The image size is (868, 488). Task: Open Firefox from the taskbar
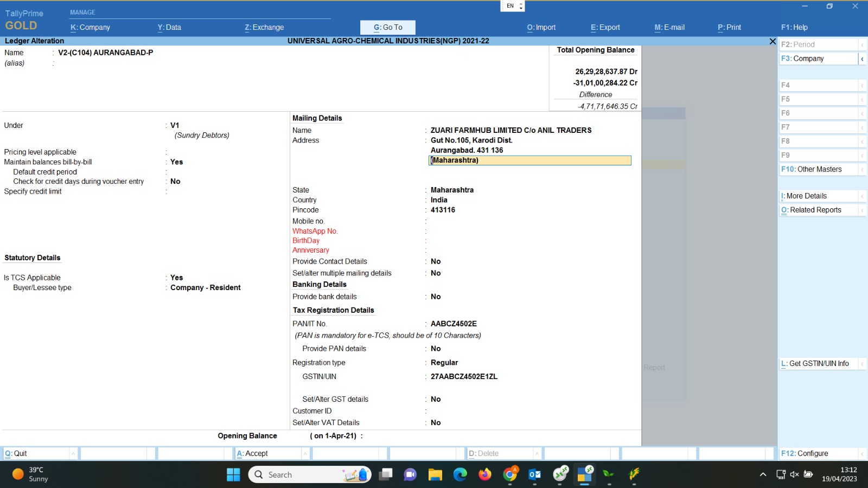(x=485, y=475)
